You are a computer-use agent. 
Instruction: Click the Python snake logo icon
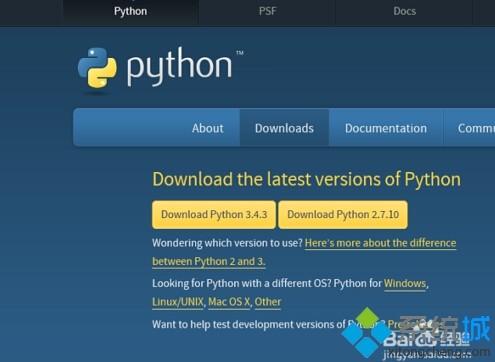pos(97,68)
